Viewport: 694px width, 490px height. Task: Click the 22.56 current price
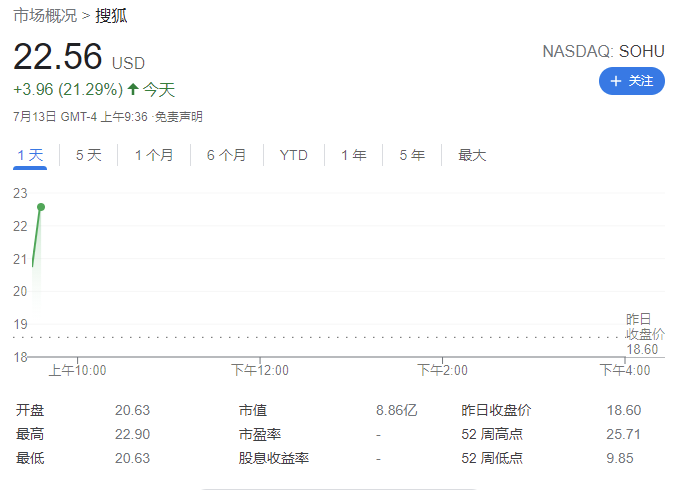click(57, 58)
